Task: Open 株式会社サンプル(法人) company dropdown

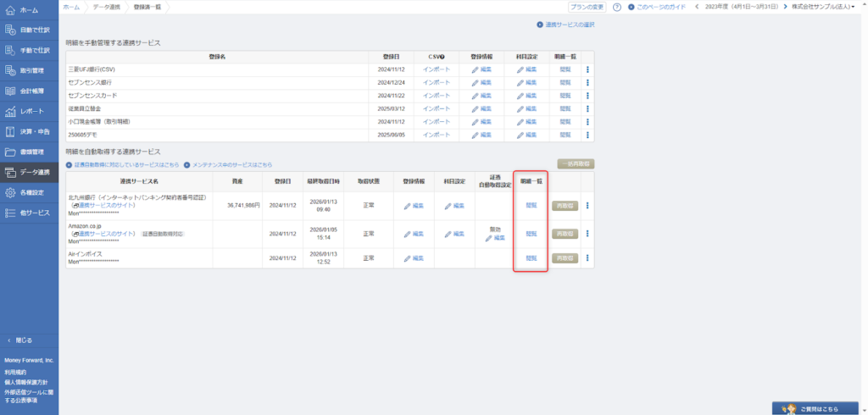Action: 823,7
